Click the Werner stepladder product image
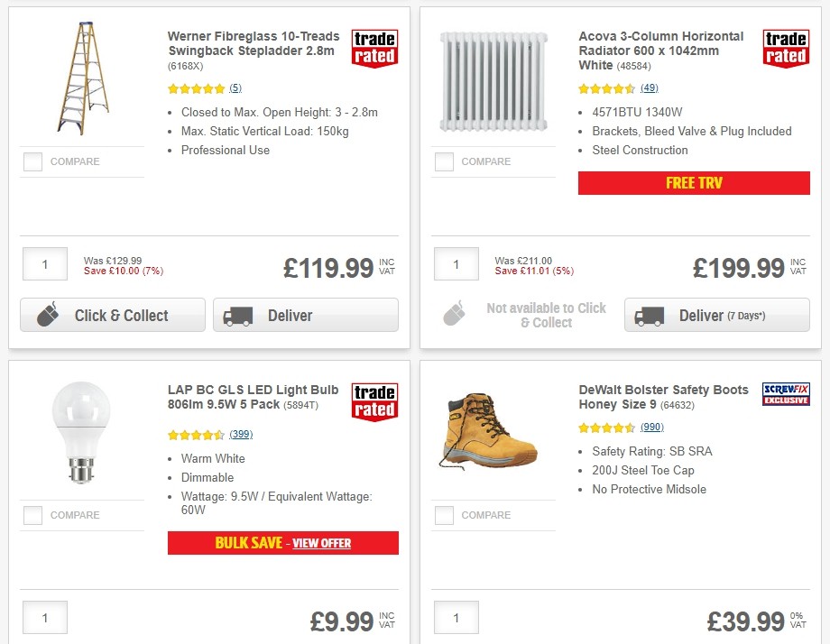The height and width of the screenshot is (644, 830). [86, 77]
